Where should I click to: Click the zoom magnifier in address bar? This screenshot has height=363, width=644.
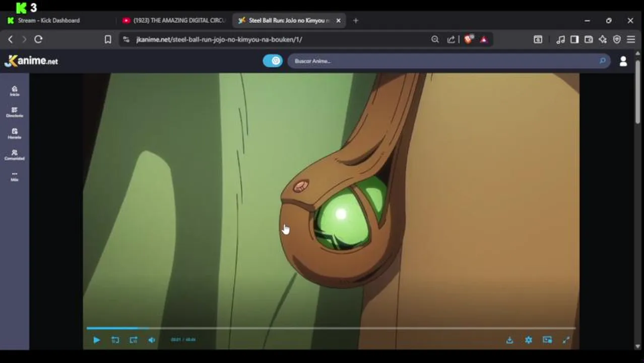[x=435, y=39]
